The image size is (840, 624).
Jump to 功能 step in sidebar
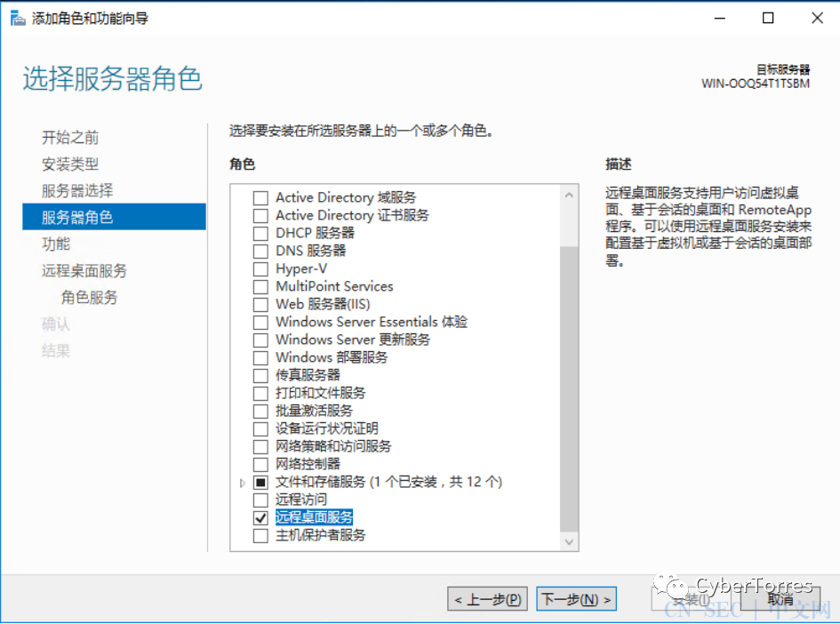[x=56, y=244]
